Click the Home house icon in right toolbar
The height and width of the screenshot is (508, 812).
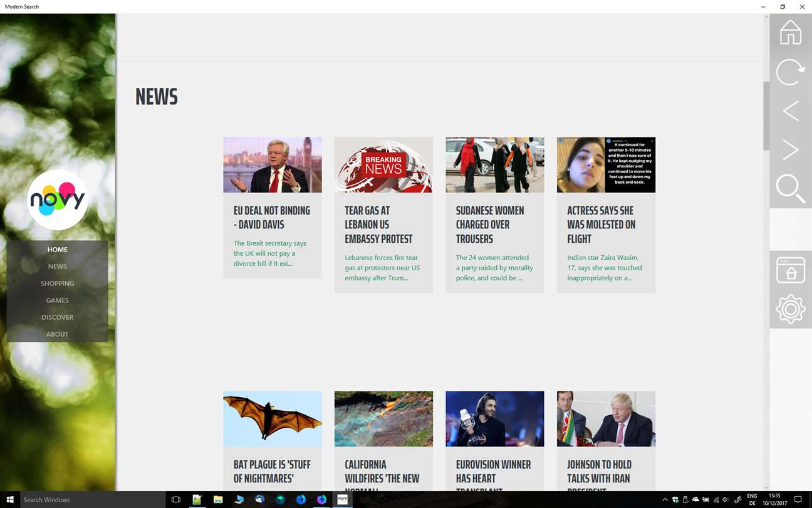(x=791, y=33)
